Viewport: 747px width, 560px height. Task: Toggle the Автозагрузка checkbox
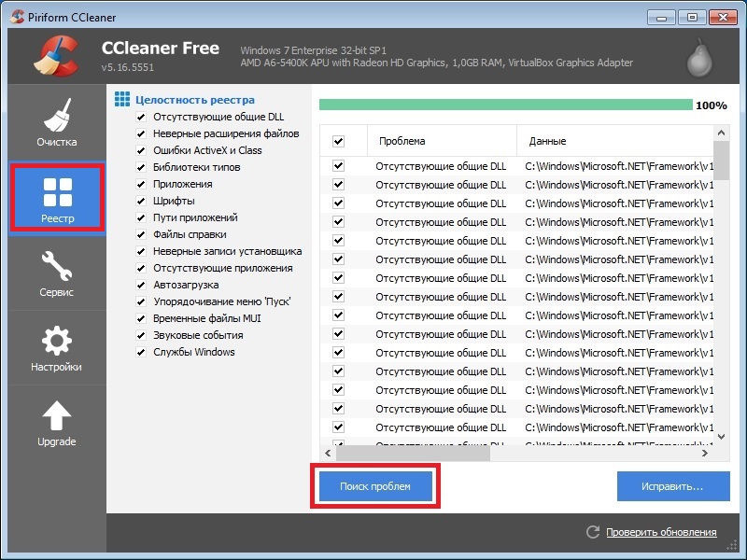141,285
